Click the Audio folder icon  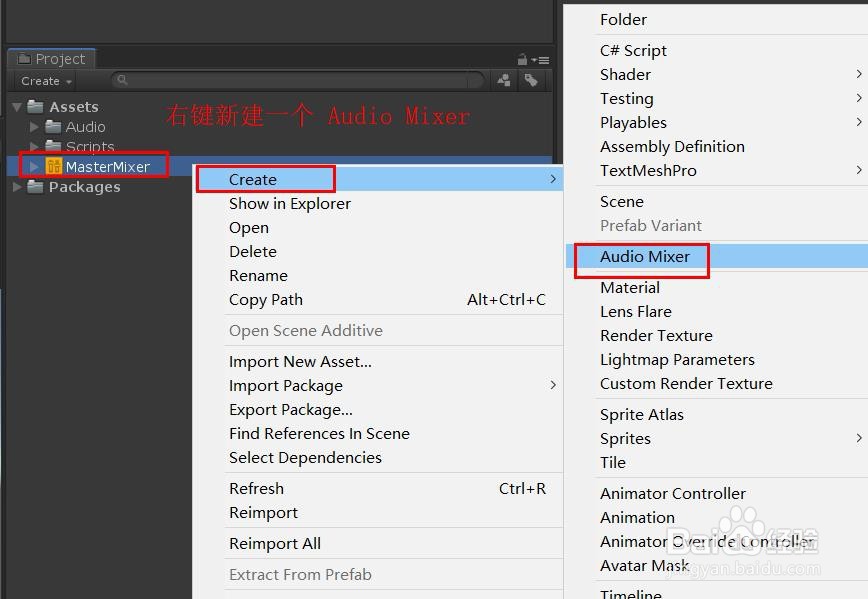[x=53, y=127]
